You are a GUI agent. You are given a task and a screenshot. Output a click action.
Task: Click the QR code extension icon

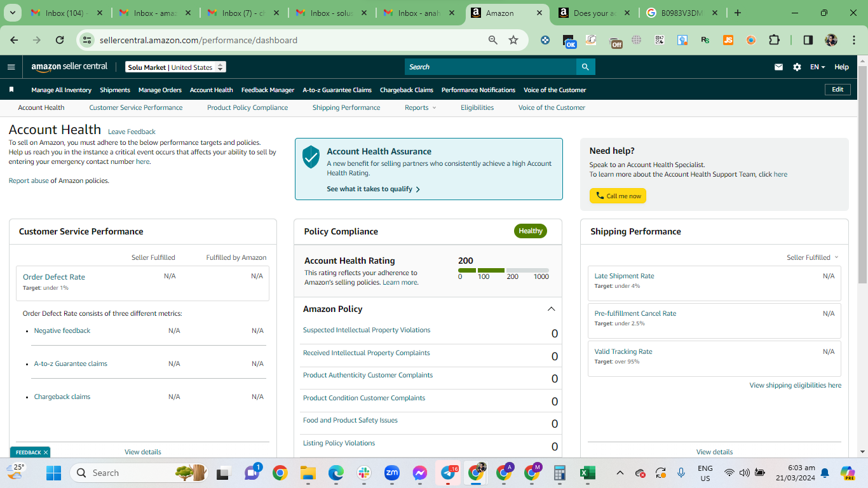660,40
